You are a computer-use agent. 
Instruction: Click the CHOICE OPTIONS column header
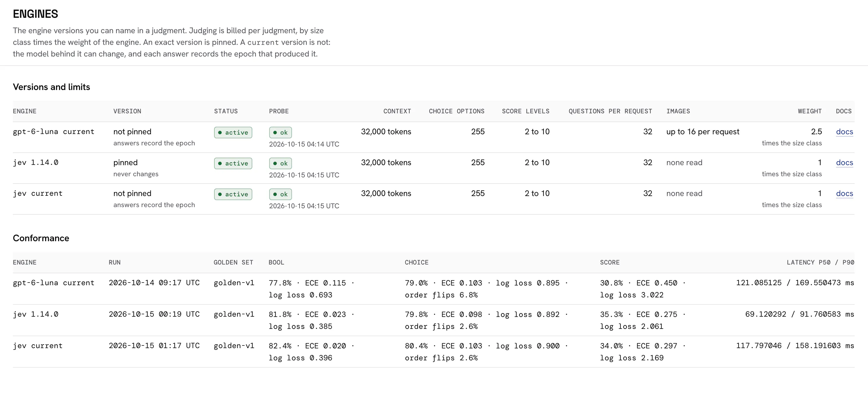tap(456, 111)
